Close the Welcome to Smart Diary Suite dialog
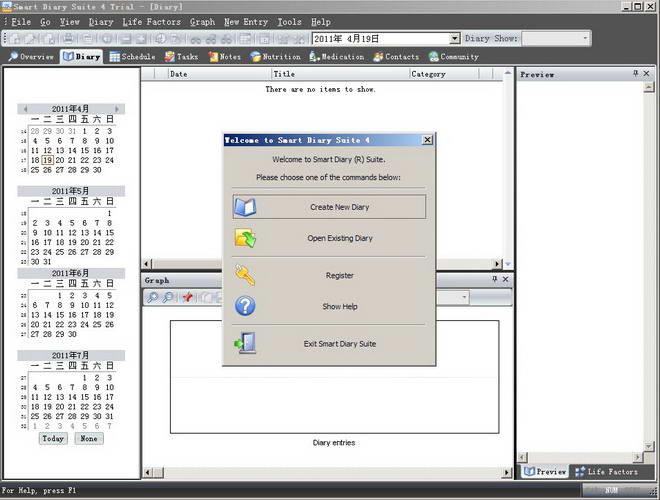This screenshot has height=500, width=660. click(427, 140)
